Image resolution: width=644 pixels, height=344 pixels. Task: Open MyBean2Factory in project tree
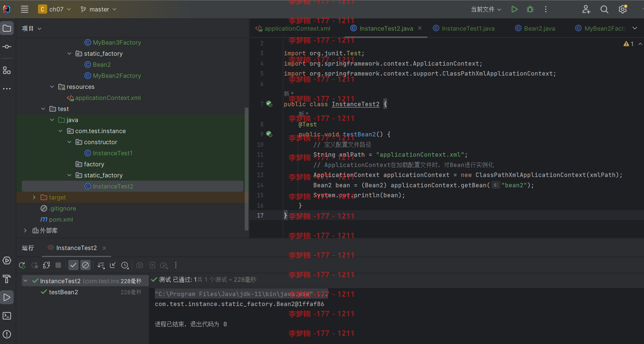click(x=117, y=76)
